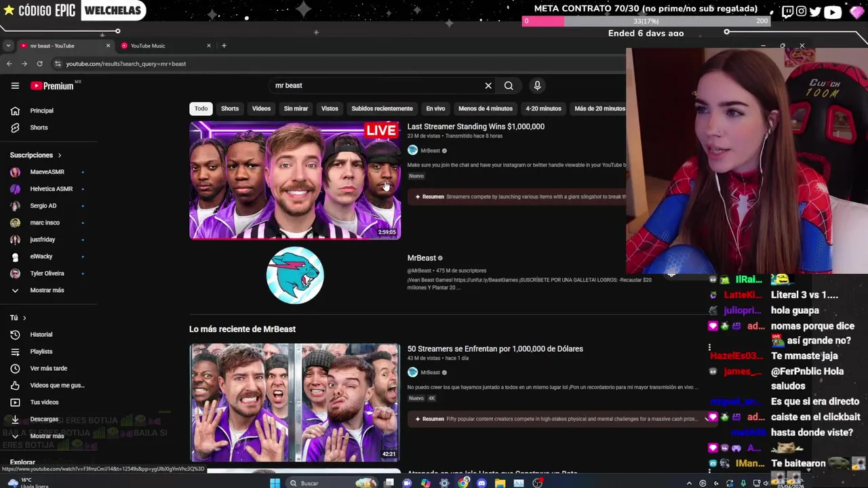Expand Mostrar más under subscriptions

47,290
